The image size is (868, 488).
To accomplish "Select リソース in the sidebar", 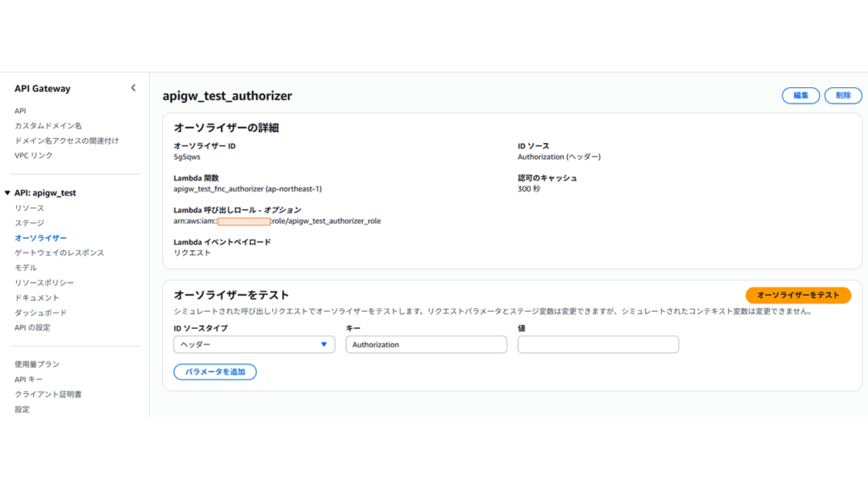I will coord(30,208).
